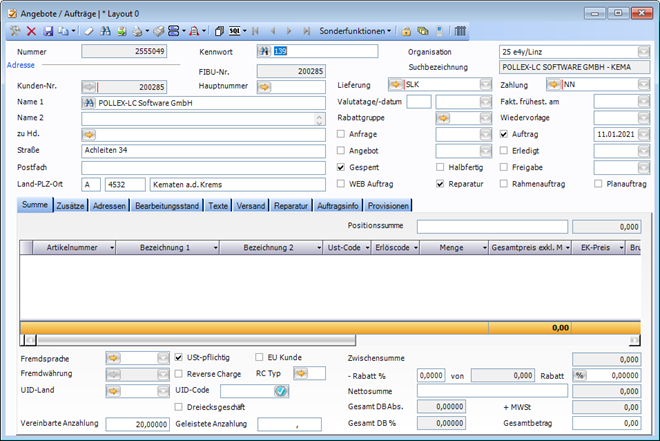This screenshot has width=660, height=441.
Task: Uncheck the Reparatur checkbox
Action: (441, 184)
